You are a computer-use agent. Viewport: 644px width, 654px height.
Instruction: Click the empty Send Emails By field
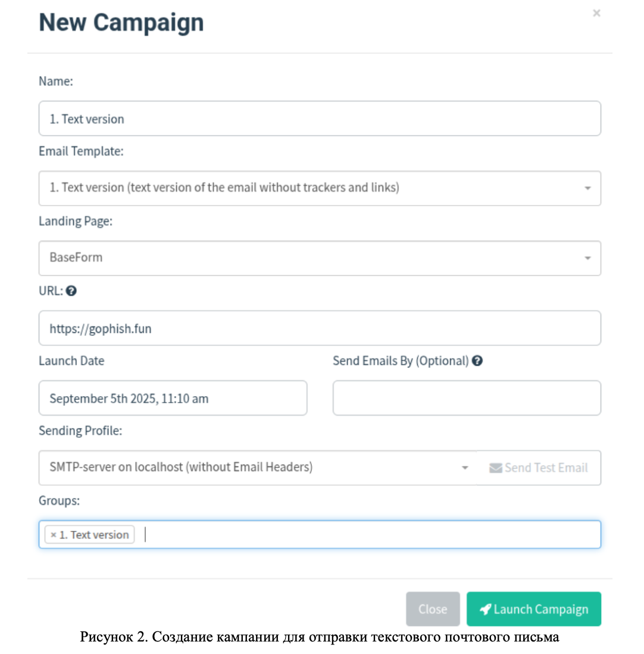coord(467,398)
